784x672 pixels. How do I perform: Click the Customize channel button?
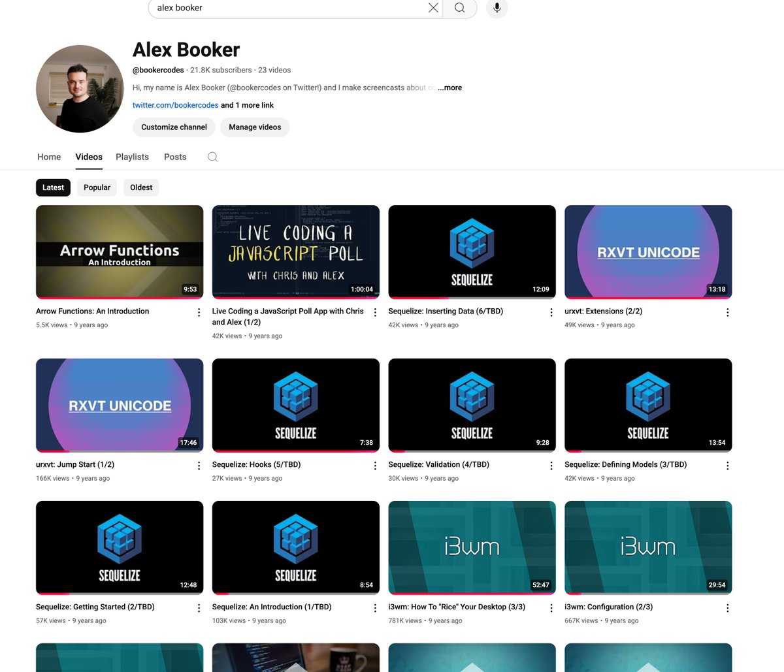click(174, 127)
